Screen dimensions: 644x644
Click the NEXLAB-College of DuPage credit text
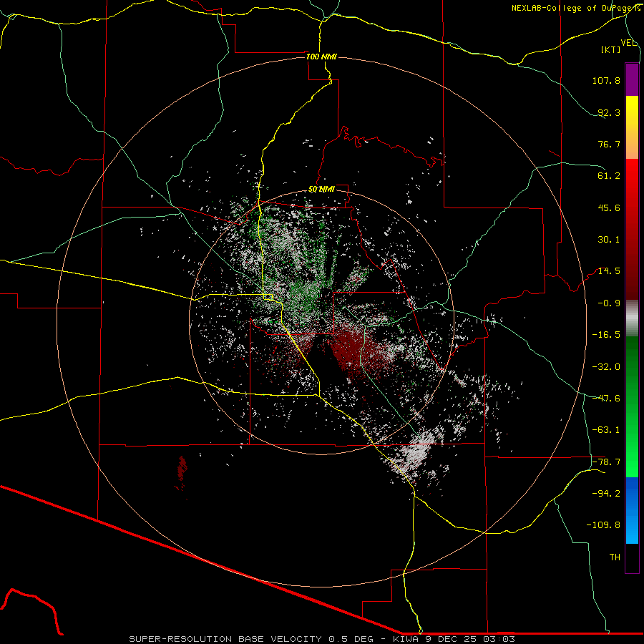575,8
